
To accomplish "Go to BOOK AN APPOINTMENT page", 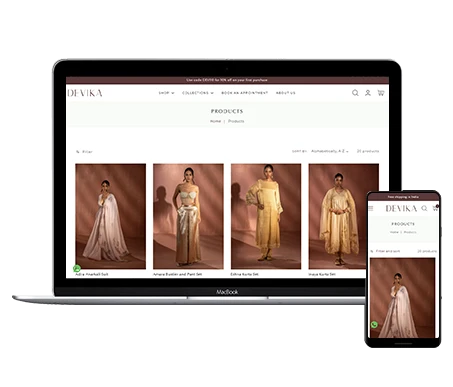I will tap(245, 93).
